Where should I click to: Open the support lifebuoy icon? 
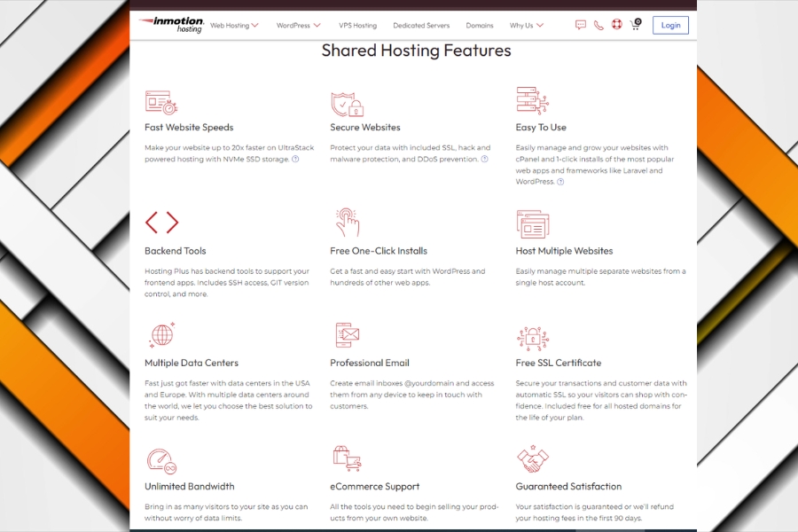(x=617, y=25)
